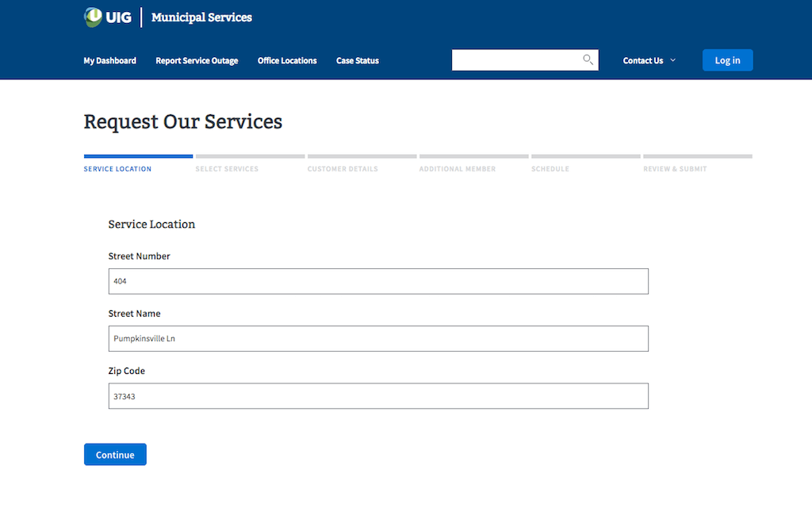This screenshot has height=508, width=812.
Task: Check Case Status link
Action: pos(358,60)
